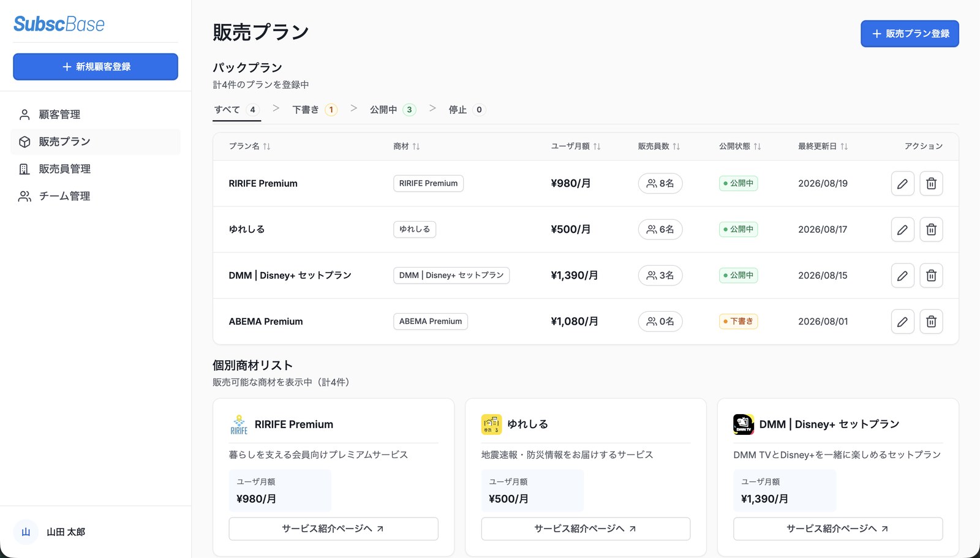Open 販売プラン in the sidebar
The width and height of the screenshot is (980, 558).
(x=96, y=141)
